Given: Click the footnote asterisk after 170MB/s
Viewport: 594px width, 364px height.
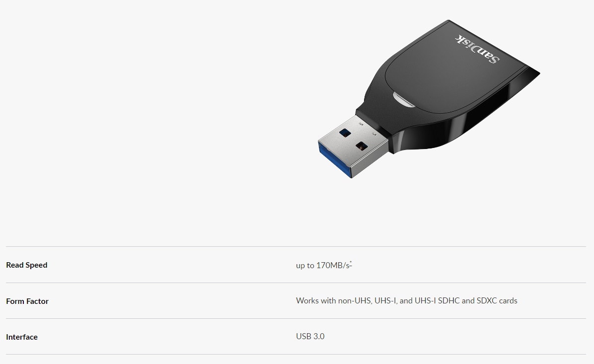Looking at the screenshot, I should pyautogui.click(x=351, y=263).
